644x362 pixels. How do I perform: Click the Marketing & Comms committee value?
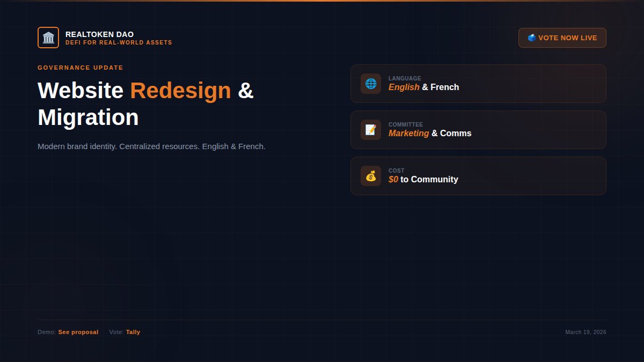[430, 133]
